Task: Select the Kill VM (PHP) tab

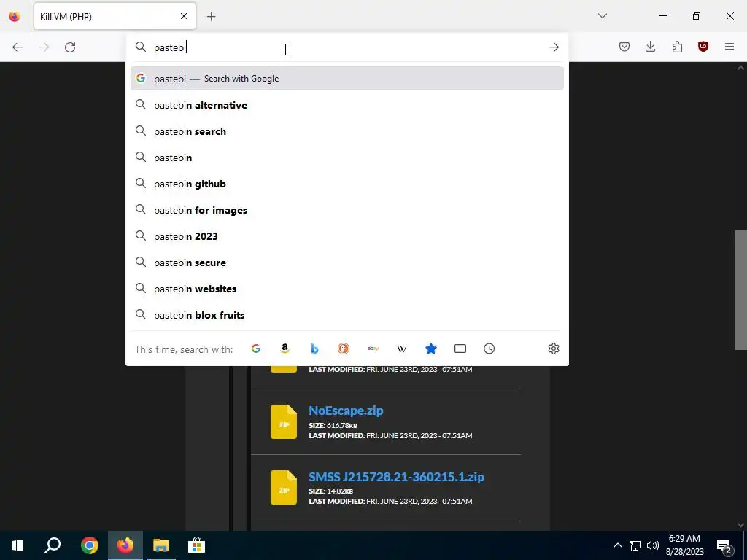Action: pos(115,16)
